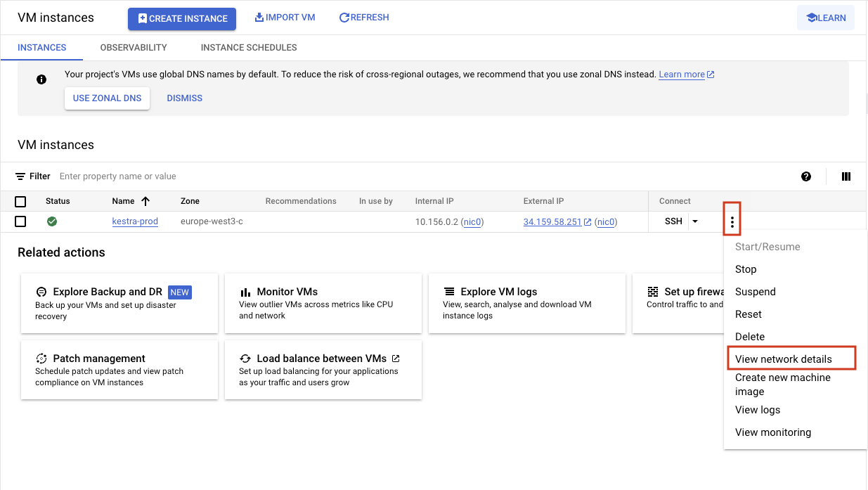Select View network details from the menu
The image size is (868, 490).
(x=783, y=357)
